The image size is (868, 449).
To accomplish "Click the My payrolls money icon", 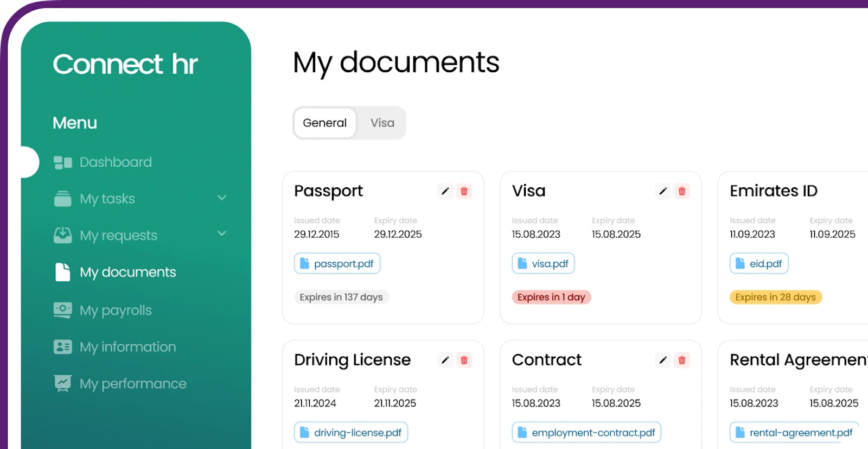I will [x=63, y=310].
